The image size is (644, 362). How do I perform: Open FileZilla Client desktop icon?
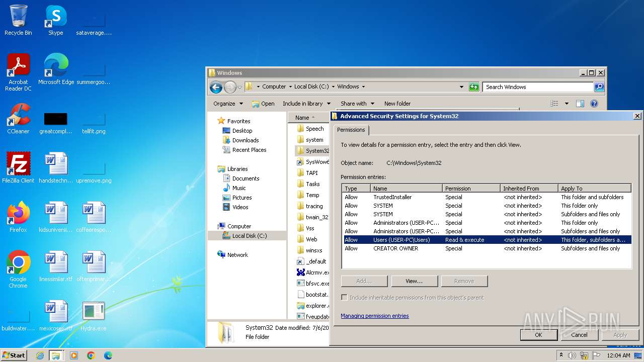18,167
